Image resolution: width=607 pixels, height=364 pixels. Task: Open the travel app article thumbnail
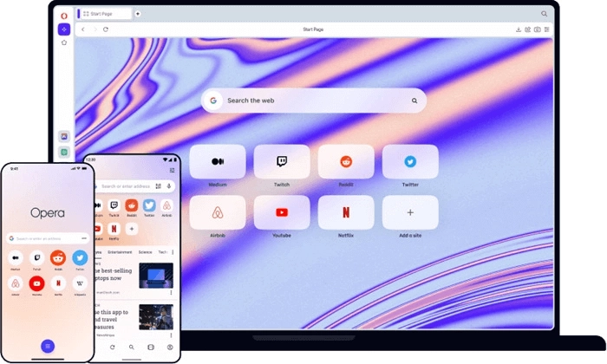click(156, 317)
